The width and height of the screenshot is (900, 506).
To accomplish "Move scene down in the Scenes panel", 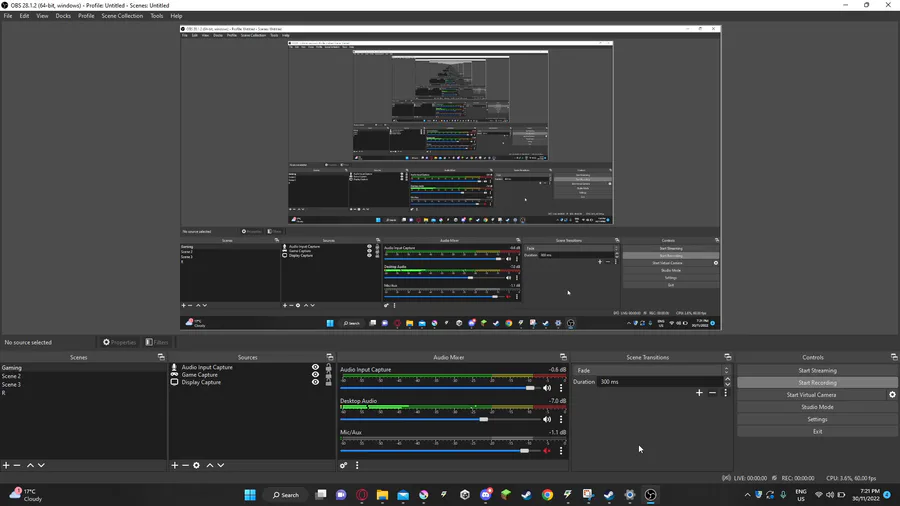I will pyautogui.click(x=41, y=465).
